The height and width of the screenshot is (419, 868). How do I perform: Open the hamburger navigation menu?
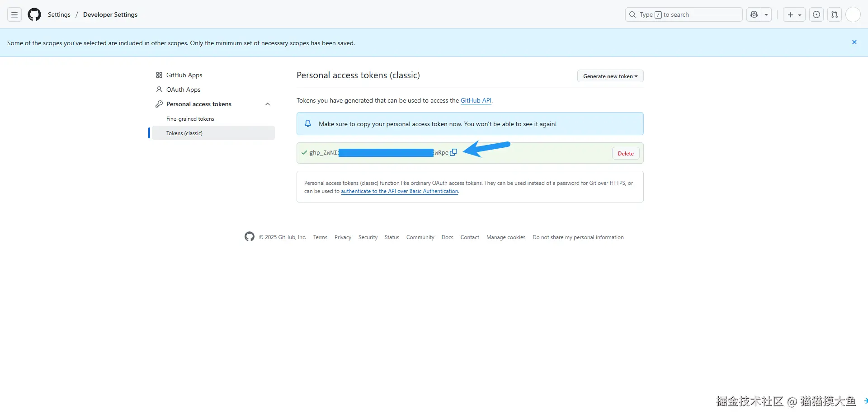click(x=14, y=15)
